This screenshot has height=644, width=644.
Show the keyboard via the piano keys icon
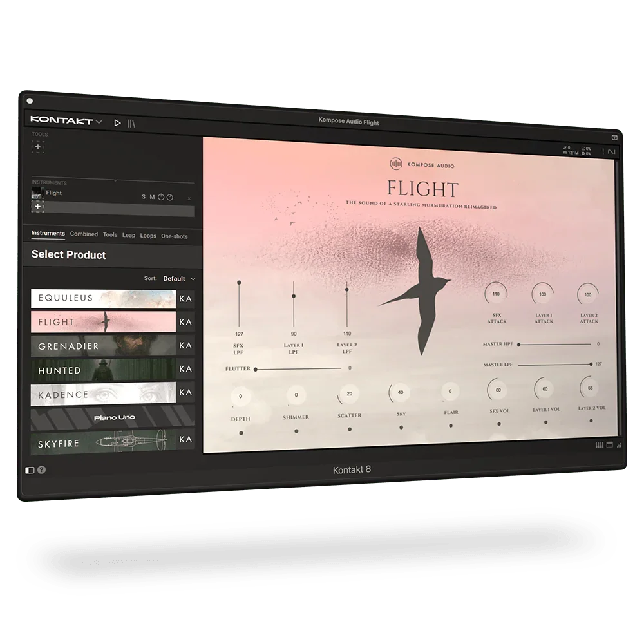tap(599, 445)
